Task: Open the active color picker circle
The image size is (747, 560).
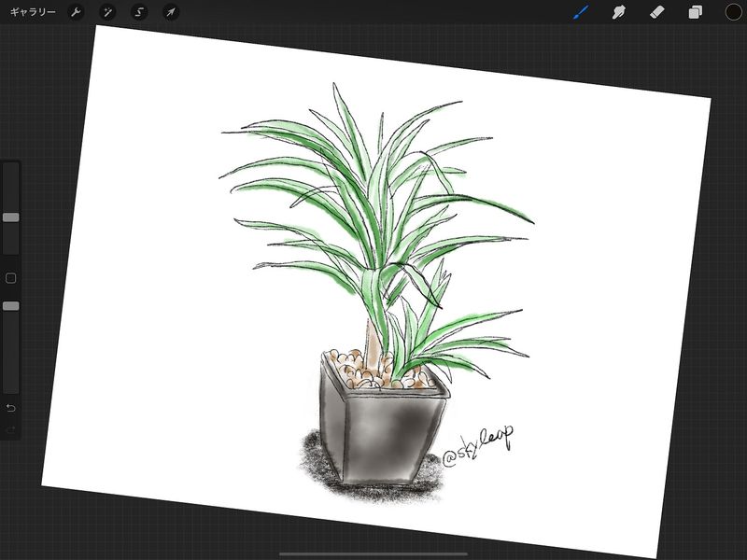Action: coord(733,12)
